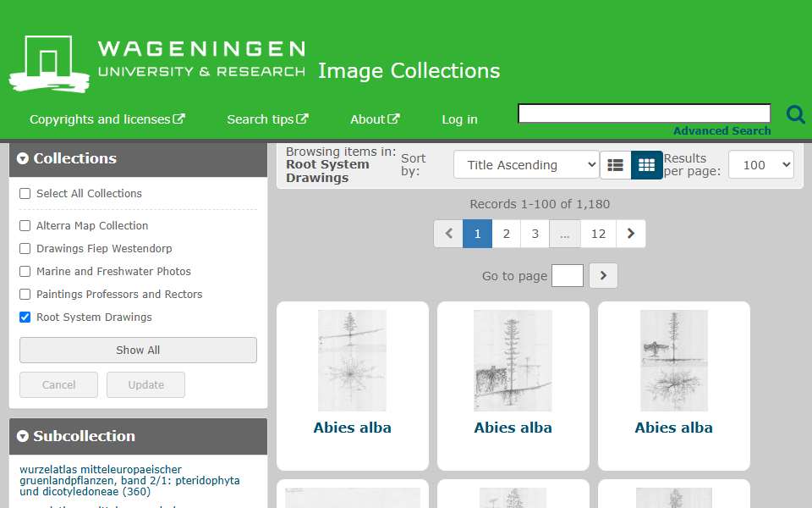Check Select All Collections
Viewport: 812px width, 508px height.
25,193
